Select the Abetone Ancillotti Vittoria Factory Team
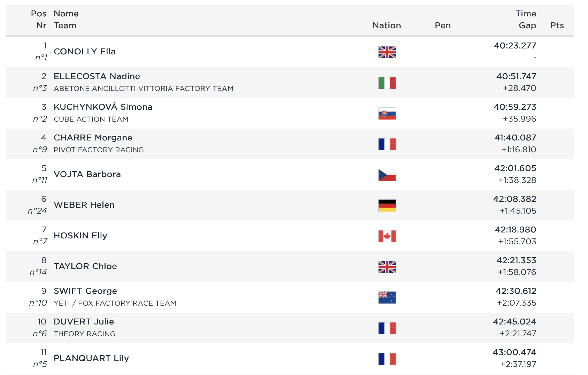The height and width of the screenshot is (375, 588). [x=144, y=89]
